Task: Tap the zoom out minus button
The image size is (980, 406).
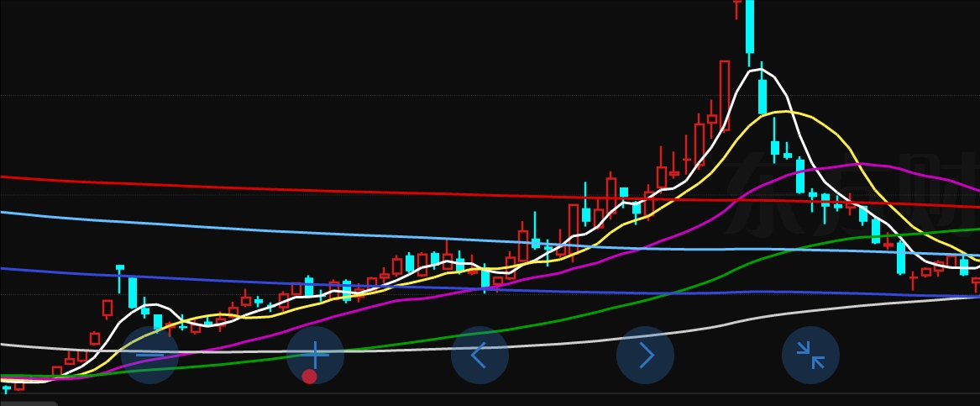Action: click(150, 356)
